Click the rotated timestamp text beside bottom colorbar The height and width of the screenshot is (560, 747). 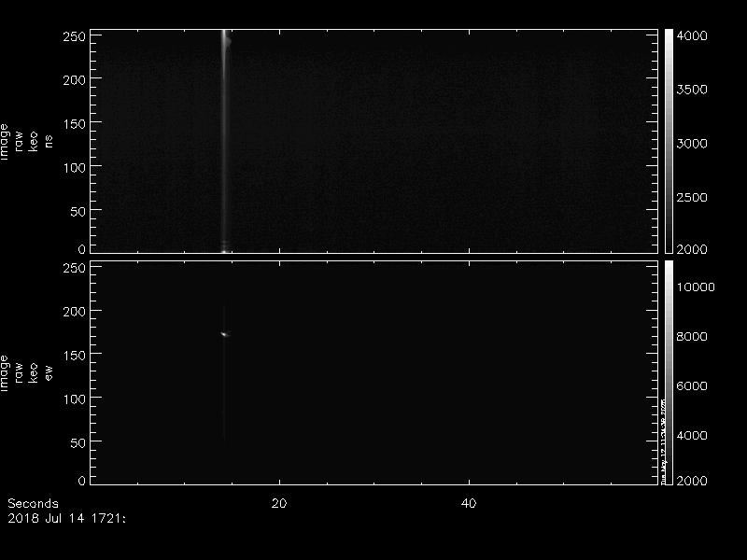pos(663,441)
